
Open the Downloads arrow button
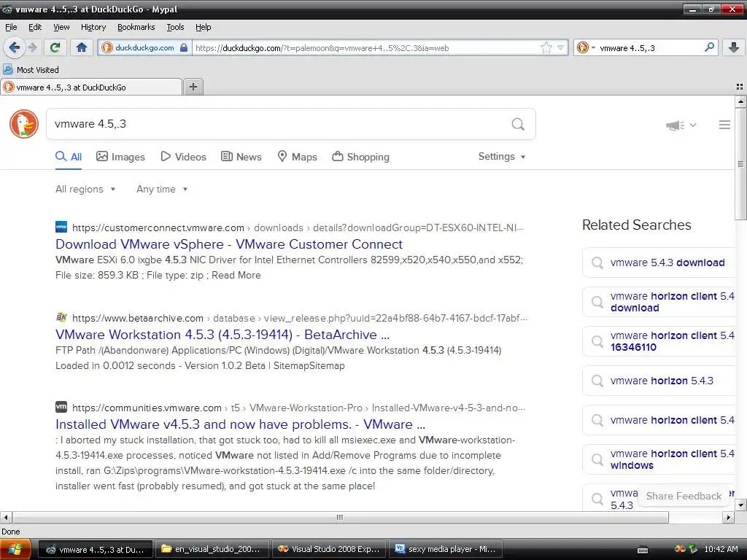[734, 47]
